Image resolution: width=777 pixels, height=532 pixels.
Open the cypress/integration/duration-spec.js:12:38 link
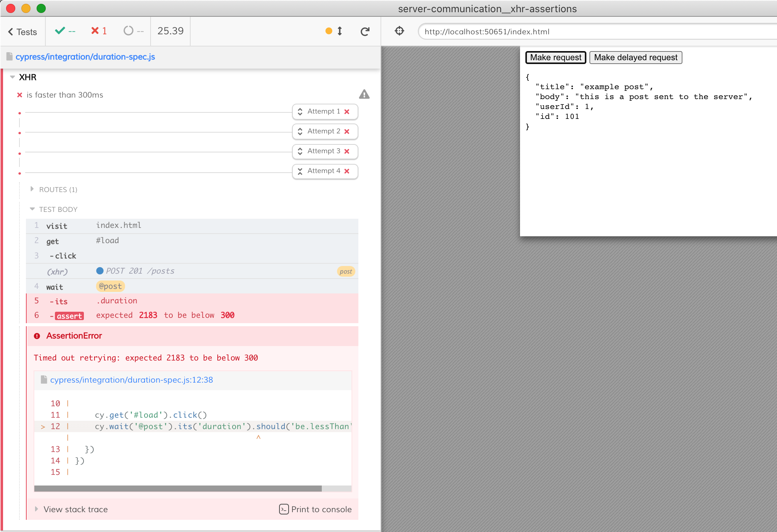131,380
